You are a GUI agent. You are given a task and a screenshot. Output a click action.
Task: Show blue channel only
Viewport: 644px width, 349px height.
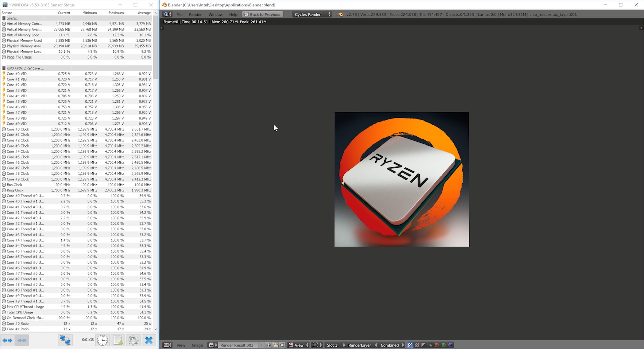point(450,345)
